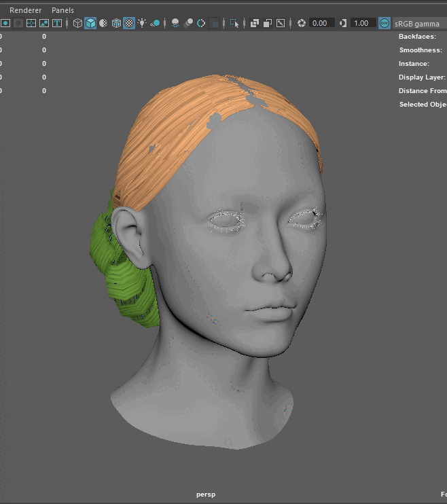
Task: Open the sRGB gamma view transform dropdown
Action: (x=418, y=23)
